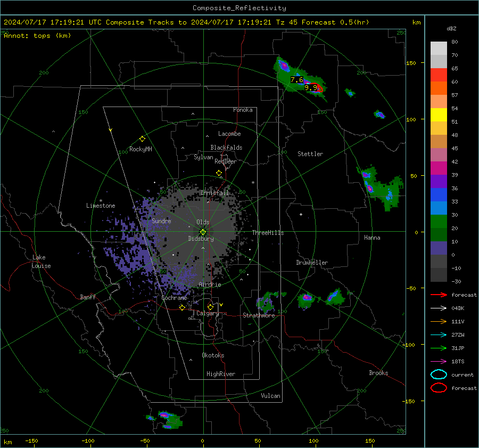
Task: Click the Brooks city label
Action: 378,373
